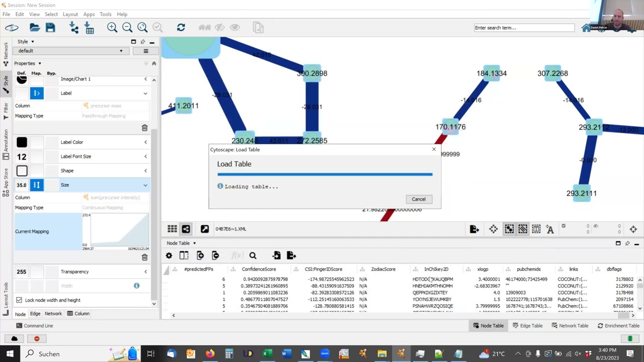Screen dimensions: 644x362
Task: Import network from file icon
Action: click(74, 28)
